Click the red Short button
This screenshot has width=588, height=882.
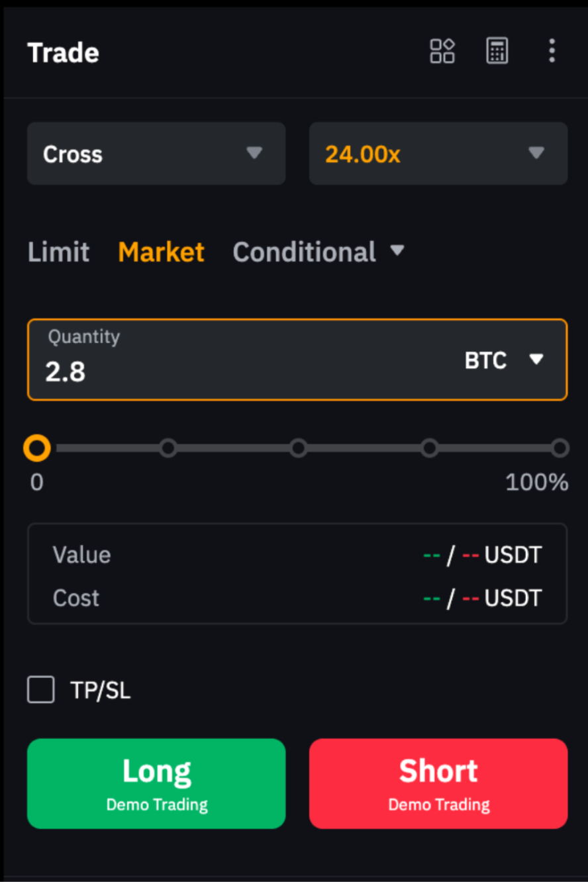pos(438,783)
